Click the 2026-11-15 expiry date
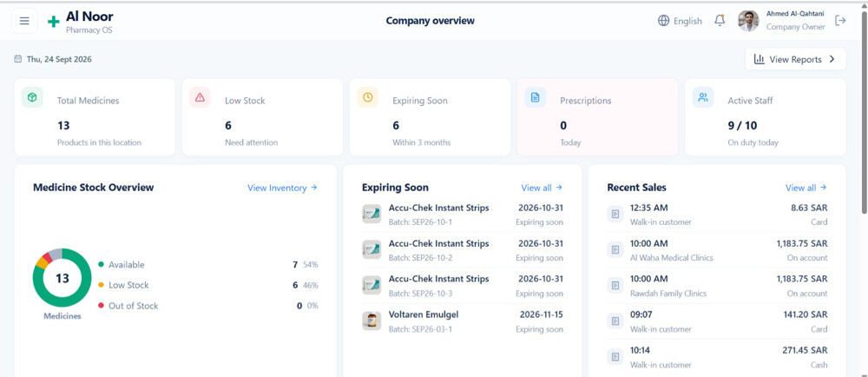 point(542,314)
